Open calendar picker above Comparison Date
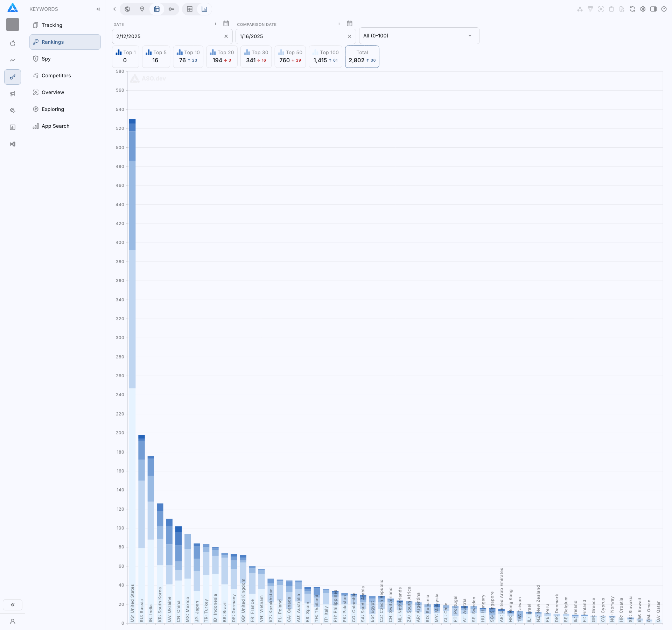672x630 pixels. pyautogui.click(x=349, y=23)
